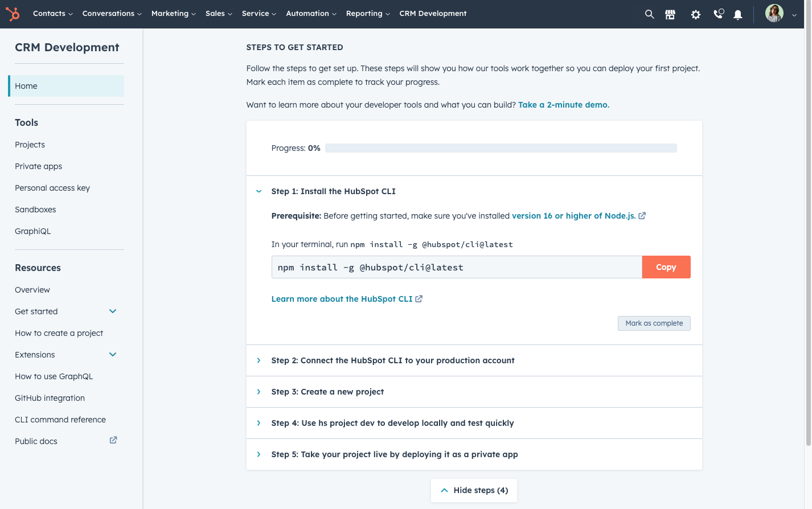Expand the Extensions section in the sidebar
Viewport: 812px width, 509px height.
pos(113,354)
